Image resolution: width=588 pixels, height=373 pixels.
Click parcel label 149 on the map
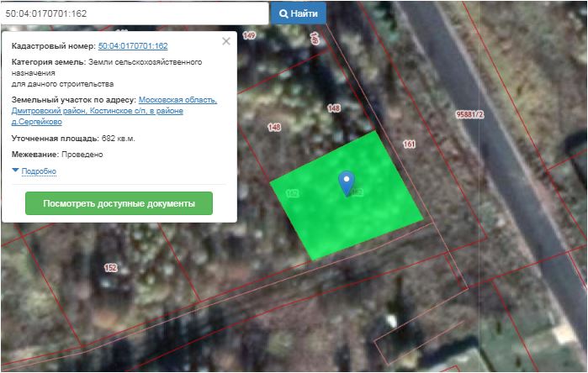pyautogui.click(x=248, y=35)
